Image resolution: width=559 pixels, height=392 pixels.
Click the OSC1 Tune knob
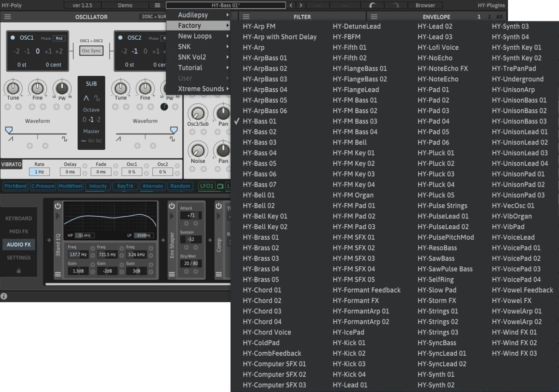coord(14,88)
